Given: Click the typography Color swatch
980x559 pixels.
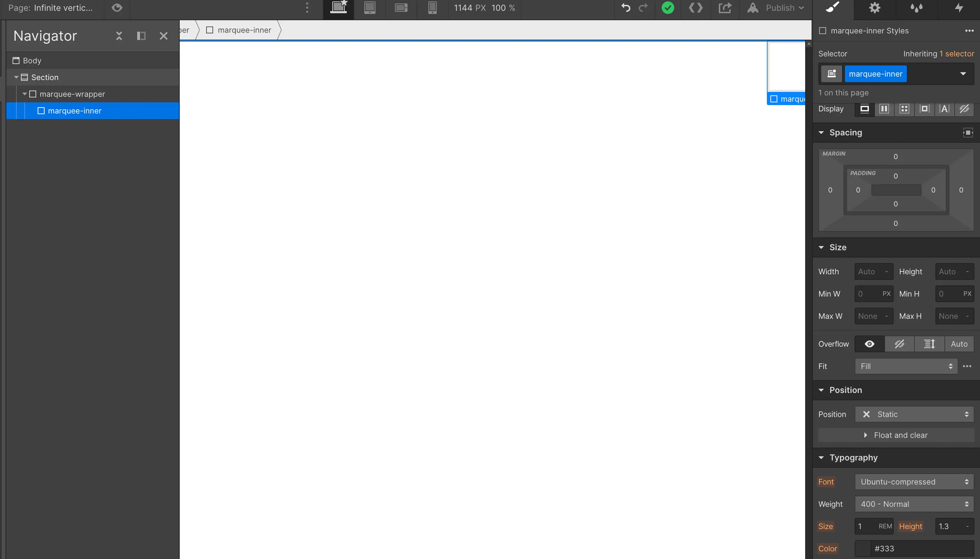Looking at the screenshot, I should (x=863, y=549).
